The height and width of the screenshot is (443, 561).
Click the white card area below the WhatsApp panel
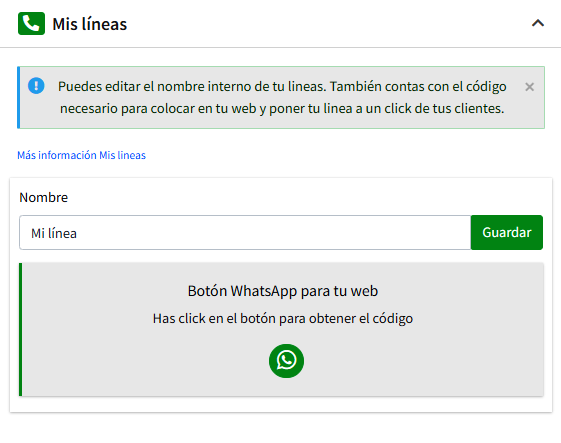pyautogui.click(x=281, y=404)
